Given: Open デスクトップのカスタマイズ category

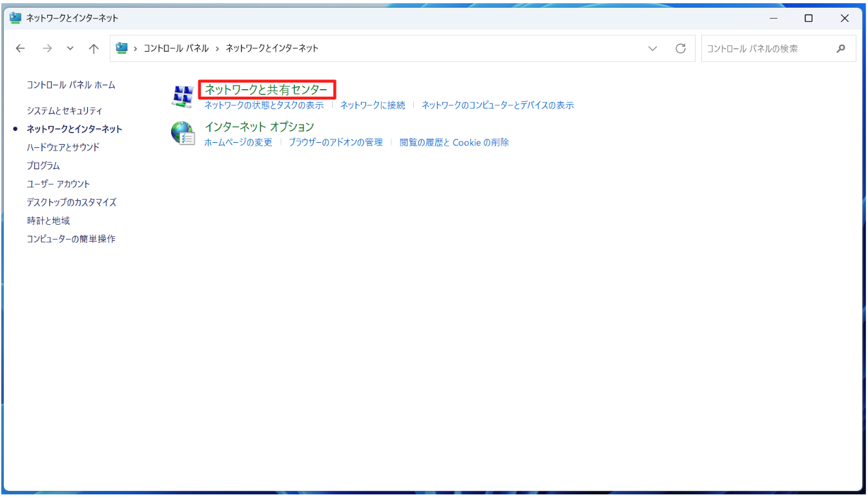Looking at the screenshot, I should [72, 202].
